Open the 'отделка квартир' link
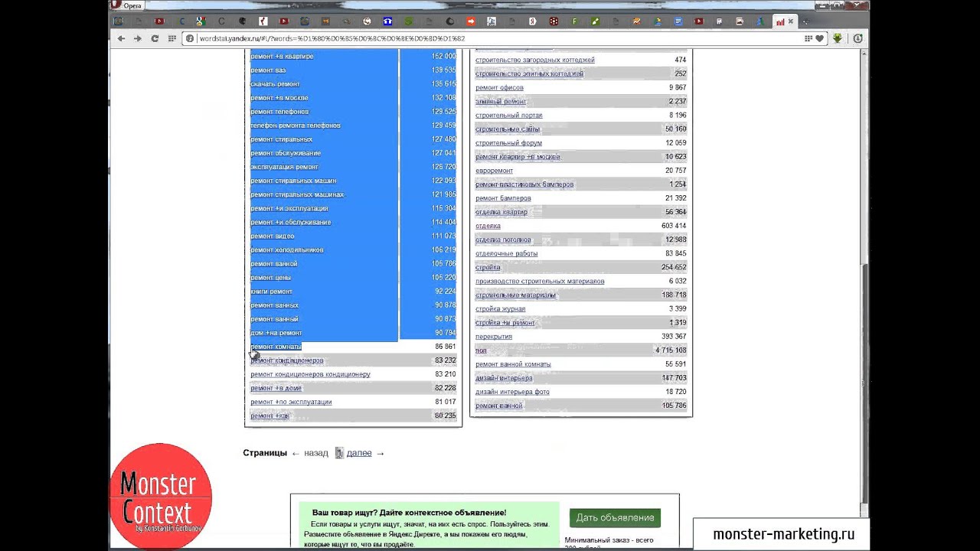980x551 pixels. point(501,211)
